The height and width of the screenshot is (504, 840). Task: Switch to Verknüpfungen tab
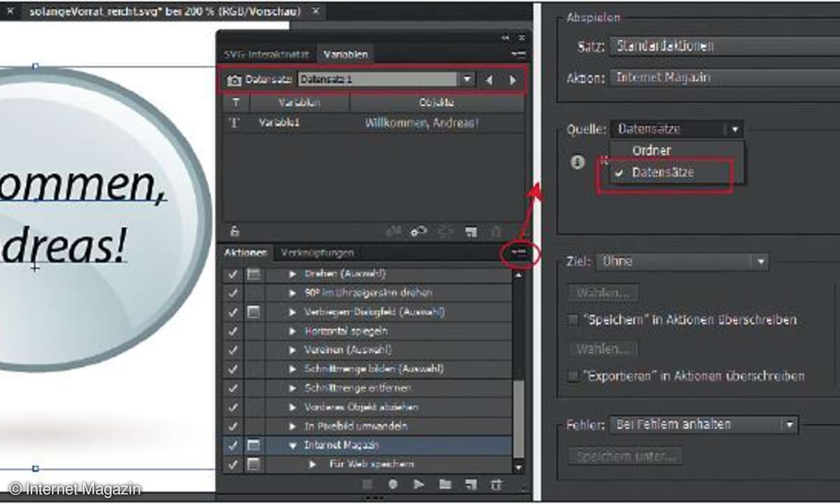pyautogui.click(x=317, y=252)
